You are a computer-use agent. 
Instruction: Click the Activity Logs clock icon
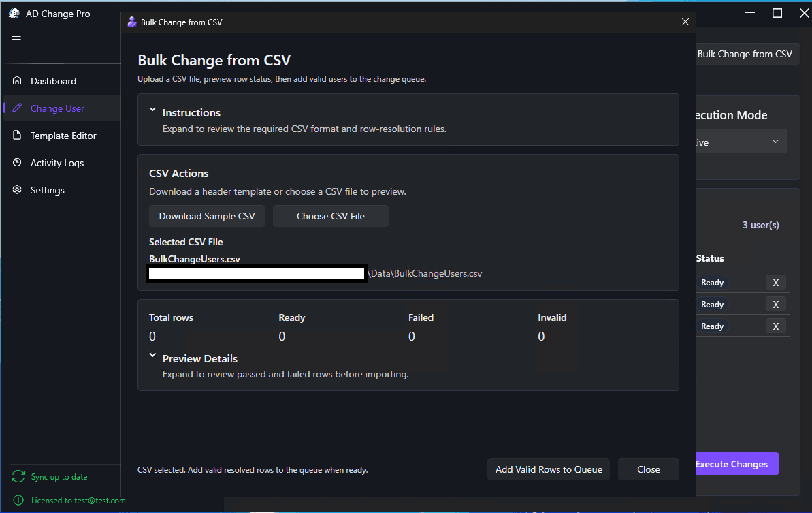[17, 162]
